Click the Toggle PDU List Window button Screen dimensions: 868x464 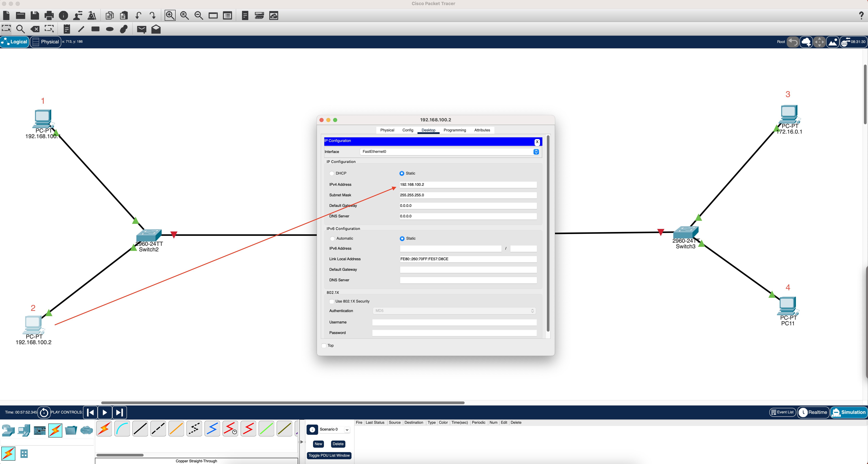point(329,456)
